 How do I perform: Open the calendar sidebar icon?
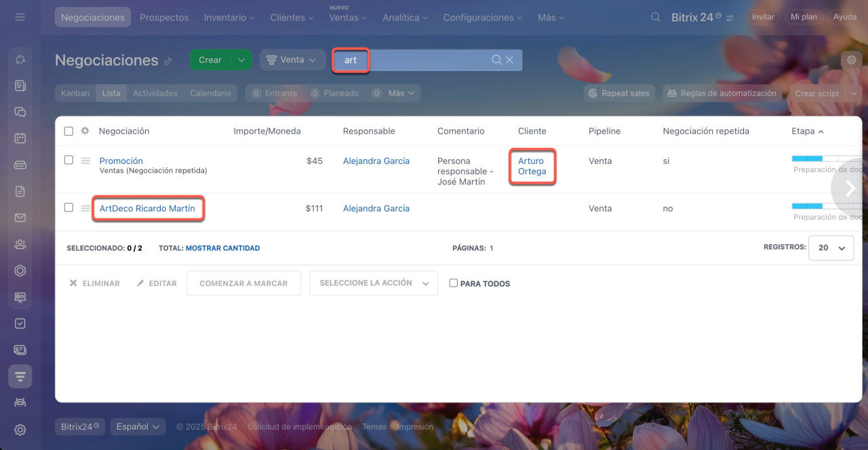pos(20,138)
